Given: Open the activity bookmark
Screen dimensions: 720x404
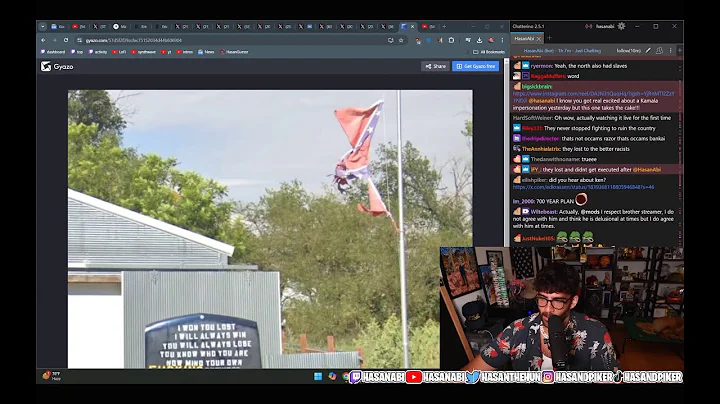Looking at the screenshot, I should (x=98, y=52).
